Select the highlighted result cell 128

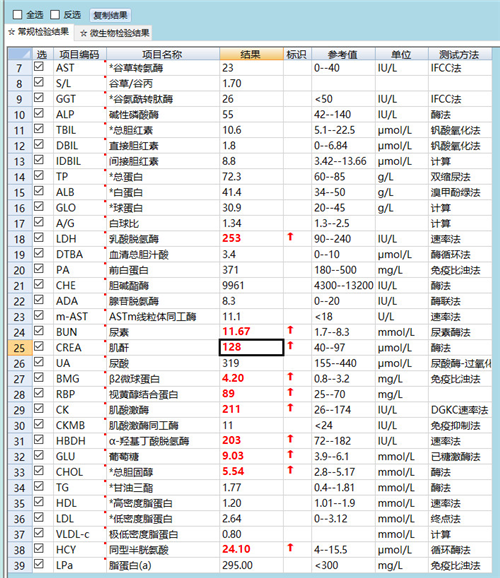251,347
